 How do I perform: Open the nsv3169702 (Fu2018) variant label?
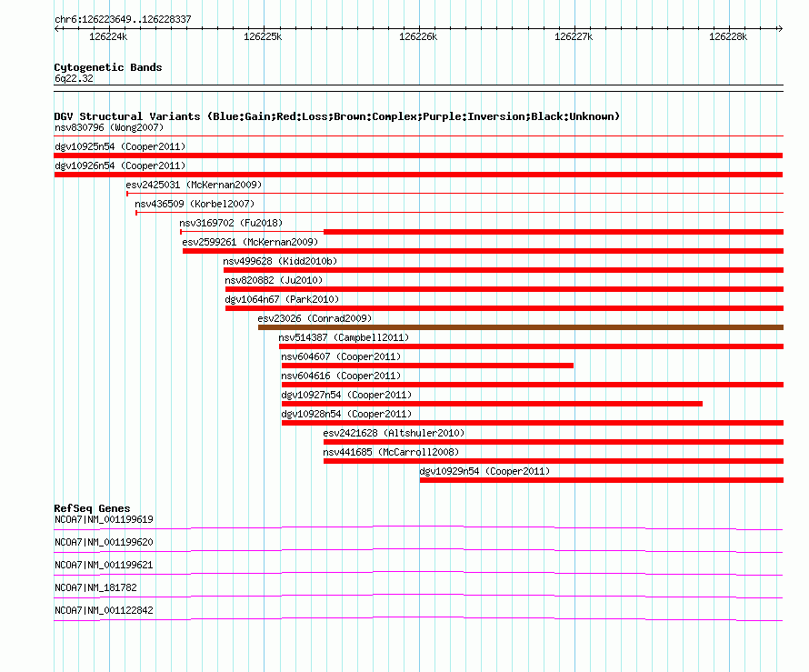click(x=231, y=223)
